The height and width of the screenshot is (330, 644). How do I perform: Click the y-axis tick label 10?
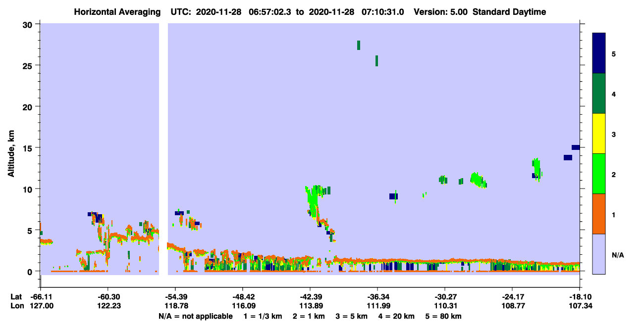[28, 189]
